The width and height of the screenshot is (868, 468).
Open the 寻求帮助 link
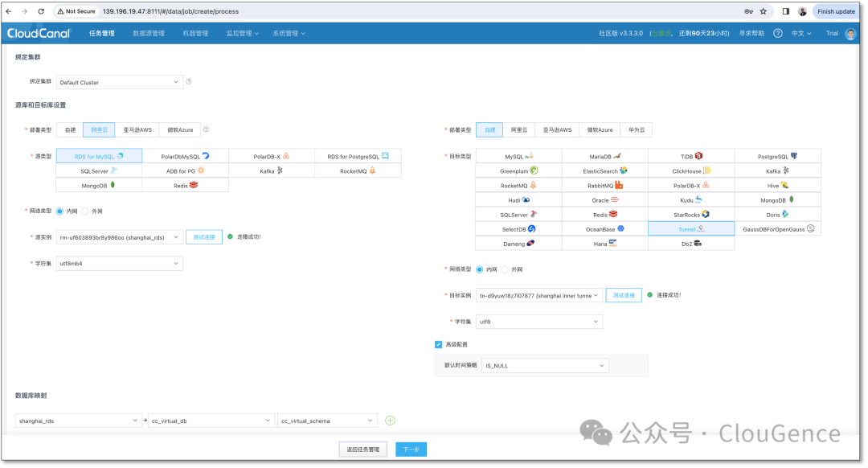pos(751,33)
